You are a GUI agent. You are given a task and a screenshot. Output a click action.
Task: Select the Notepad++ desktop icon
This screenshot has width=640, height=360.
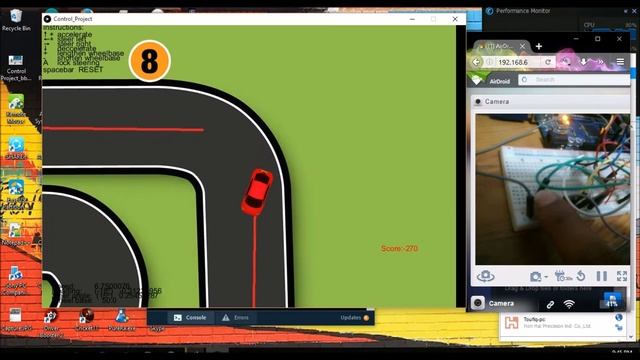pos(15,234)
